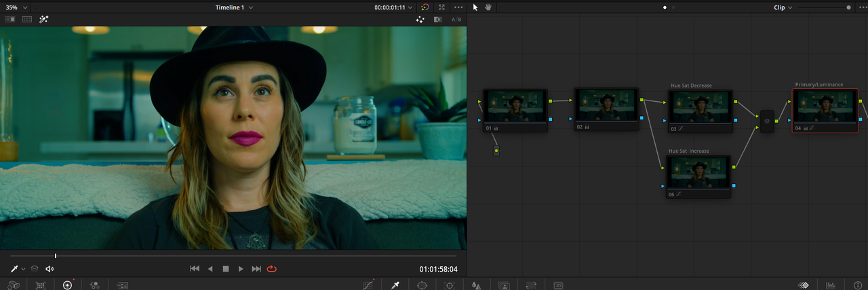Click the on-screen control sparkle icon
Image resolution: width=868 pixels, height=290 pixels.
pyautogui.click(x=420, y=20)
